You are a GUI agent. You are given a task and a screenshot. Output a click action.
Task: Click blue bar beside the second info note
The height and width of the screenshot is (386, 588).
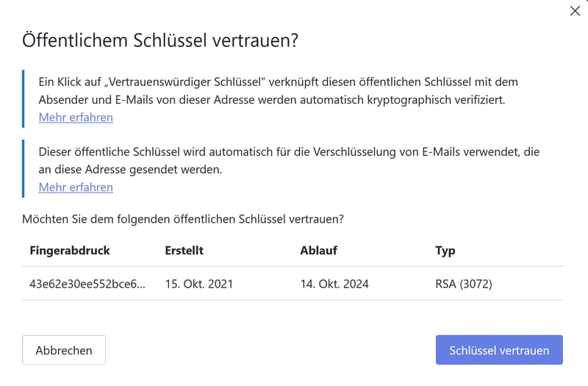click(x=24, y=168)
